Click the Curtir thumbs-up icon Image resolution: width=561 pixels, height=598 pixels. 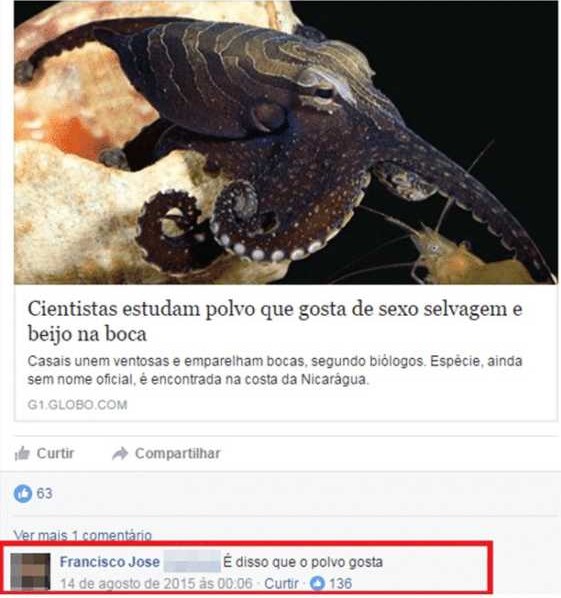(x=22, y=453)
